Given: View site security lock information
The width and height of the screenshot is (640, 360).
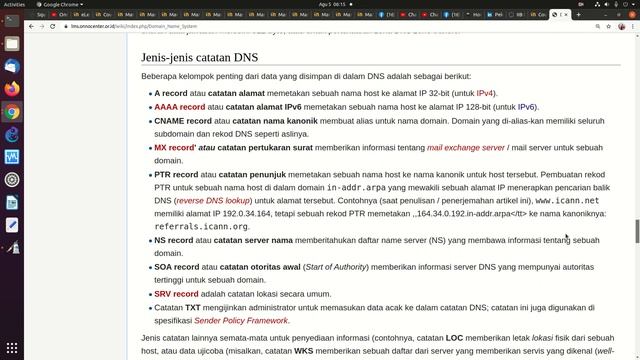Looking at the screenshot, I should (66, 26).
